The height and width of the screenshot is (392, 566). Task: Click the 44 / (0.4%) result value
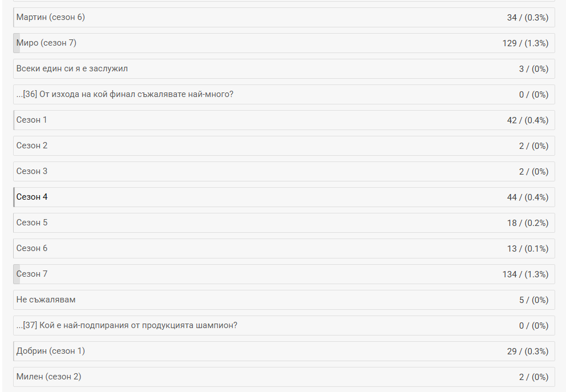point(527,197)
